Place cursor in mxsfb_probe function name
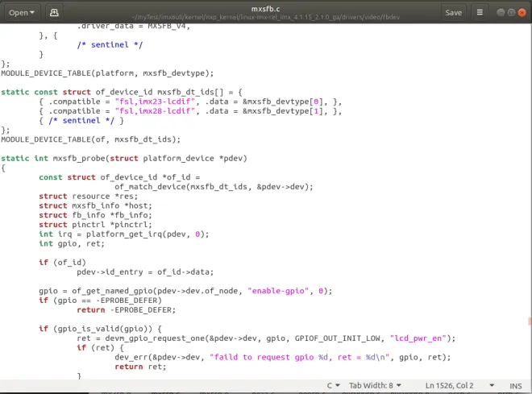Image resolution: width=532 pixels, height=394 pixels. pos(79,159)
